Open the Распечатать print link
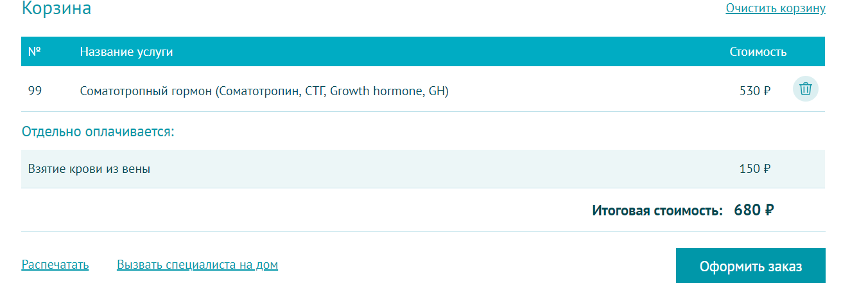Image resolution: width=868 pixels, height=297 pixels. [x=55, y=265]
